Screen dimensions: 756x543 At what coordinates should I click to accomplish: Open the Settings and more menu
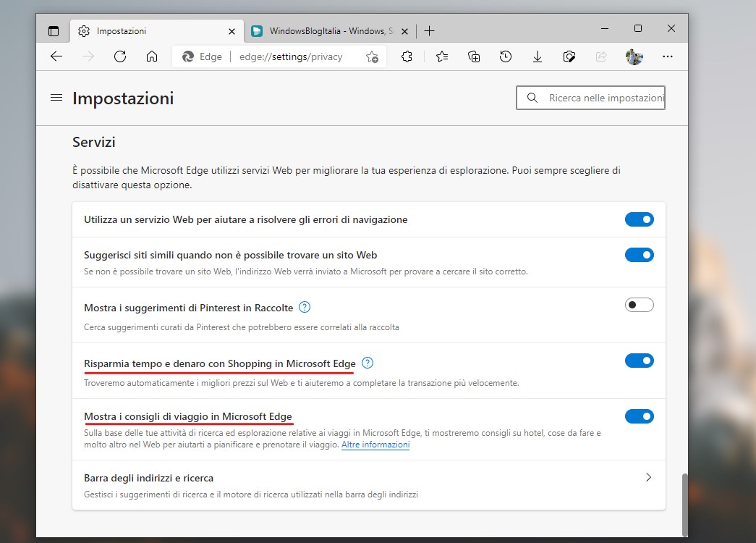[667, 56]
